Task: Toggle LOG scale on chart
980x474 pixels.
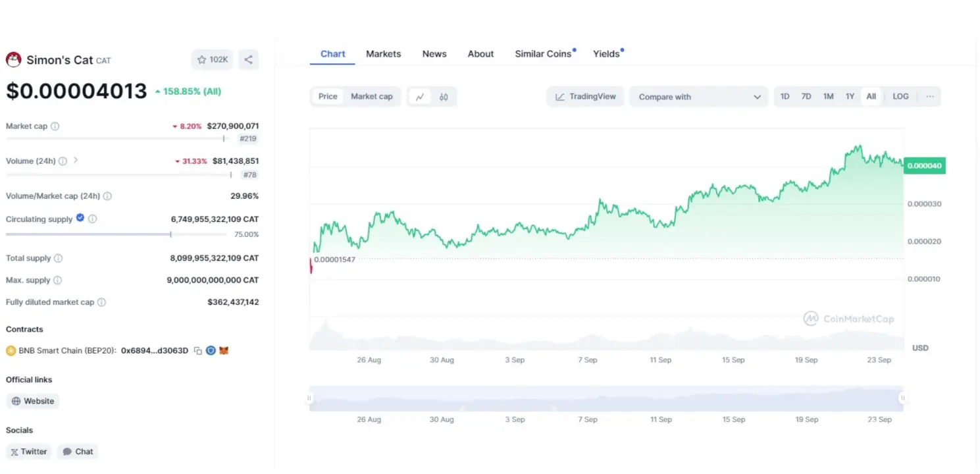Action: (x=900, y=97)
